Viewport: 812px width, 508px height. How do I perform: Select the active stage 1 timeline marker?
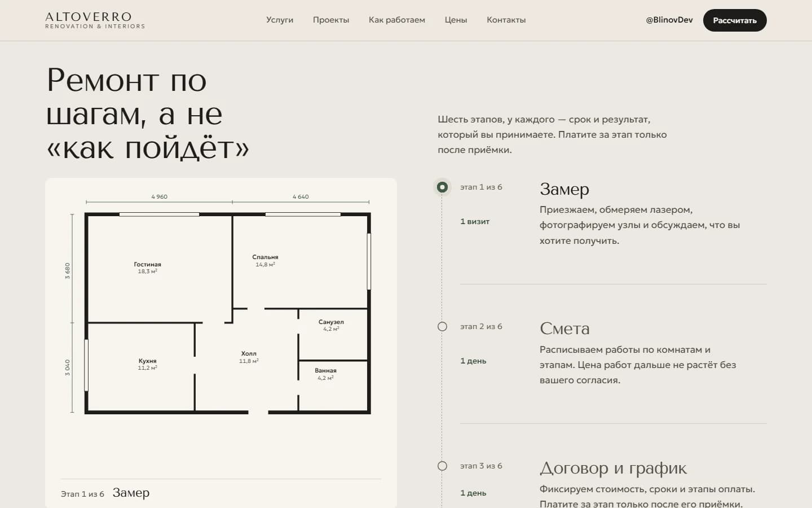(442, 187)
